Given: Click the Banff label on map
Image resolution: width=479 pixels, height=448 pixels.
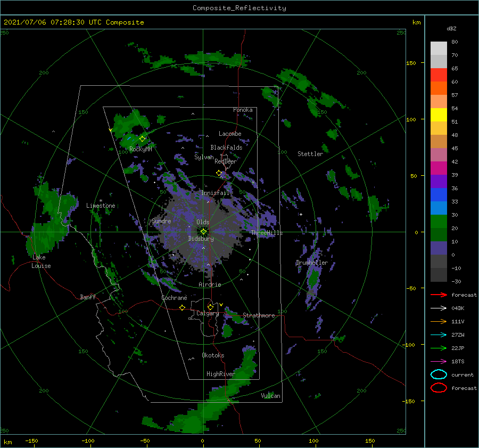Looking at the screenshot, I should (x=88, y=297).
